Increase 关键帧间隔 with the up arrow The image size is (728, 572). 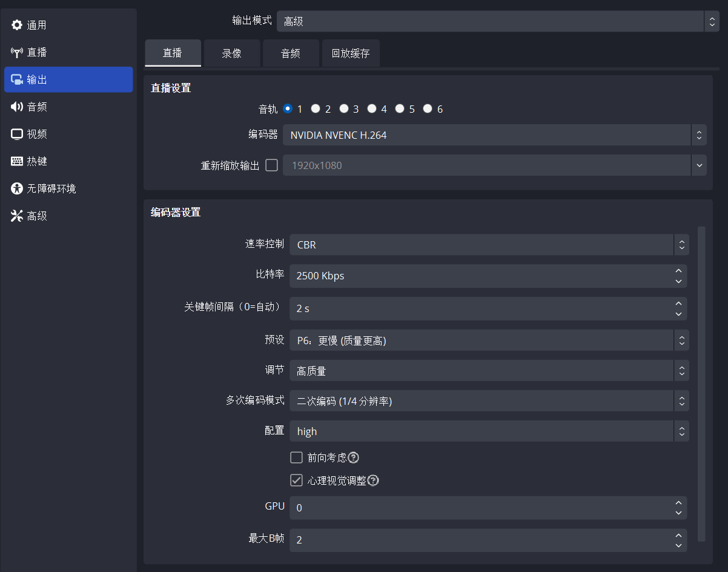(678, 302)
